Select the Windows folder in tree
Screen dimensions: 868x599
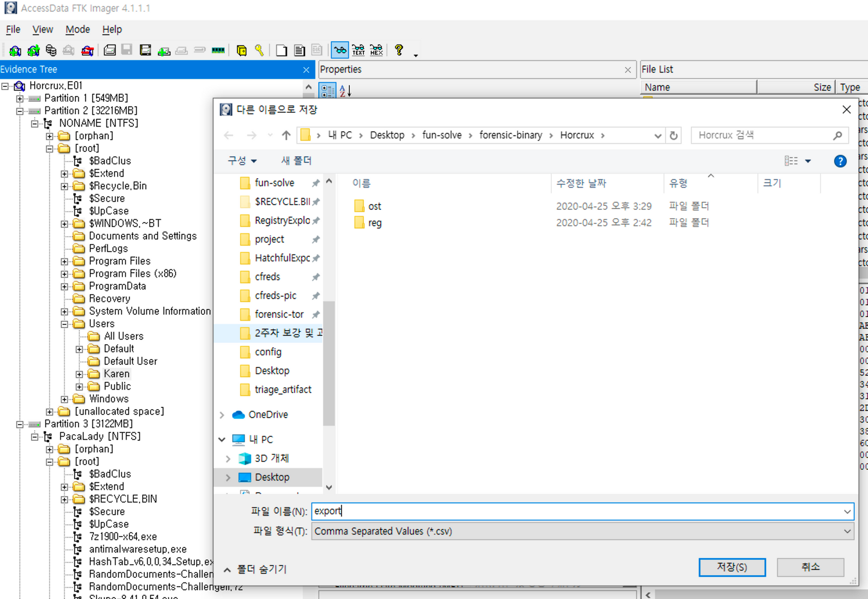pos(109,398)
